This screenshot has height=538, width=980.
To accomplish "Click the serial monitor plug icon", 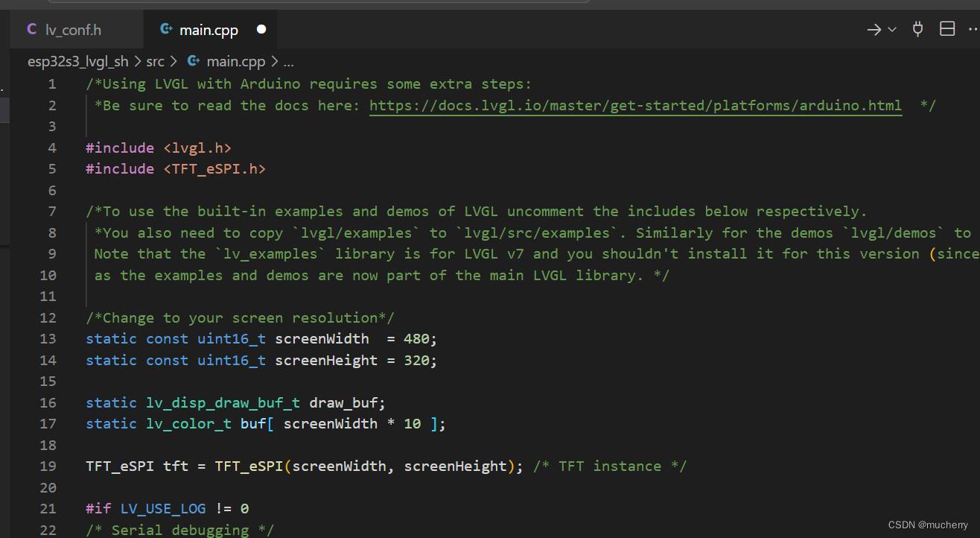I will click(x=918, y=29).
